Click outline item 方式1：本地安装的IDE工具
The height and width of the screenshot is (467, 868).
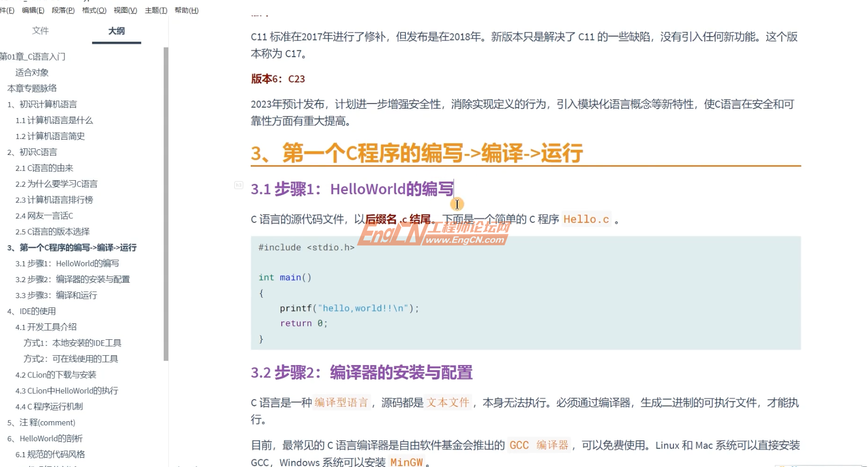[x=73, y=343]
